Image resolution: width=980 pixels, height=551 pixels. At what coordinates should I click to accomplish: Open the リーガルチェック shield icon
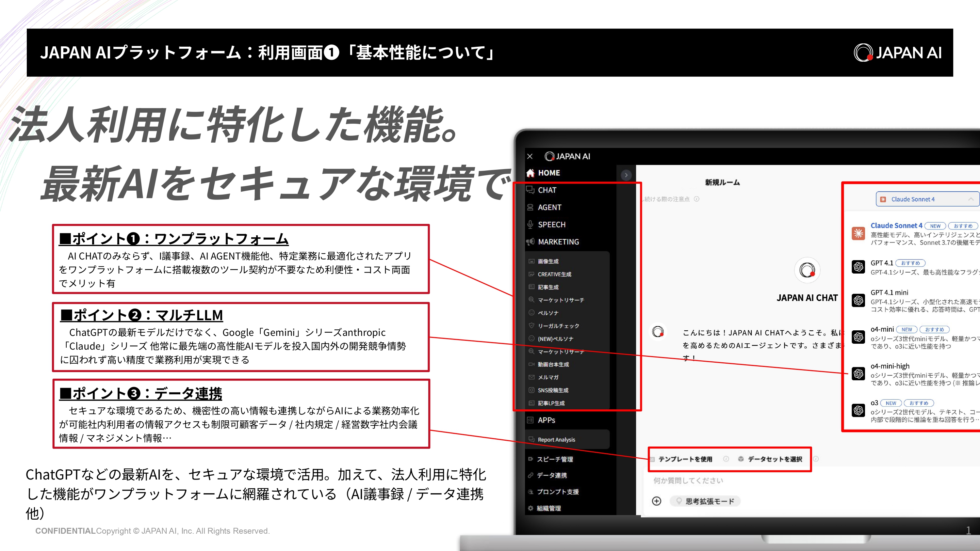tap(531, 326)
